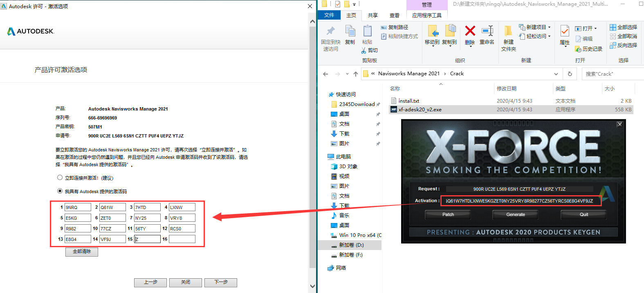Click the dialog's vertical scrollbar down arrow
The height and width of the screenshot is (293, 644).
coord(313,286)
